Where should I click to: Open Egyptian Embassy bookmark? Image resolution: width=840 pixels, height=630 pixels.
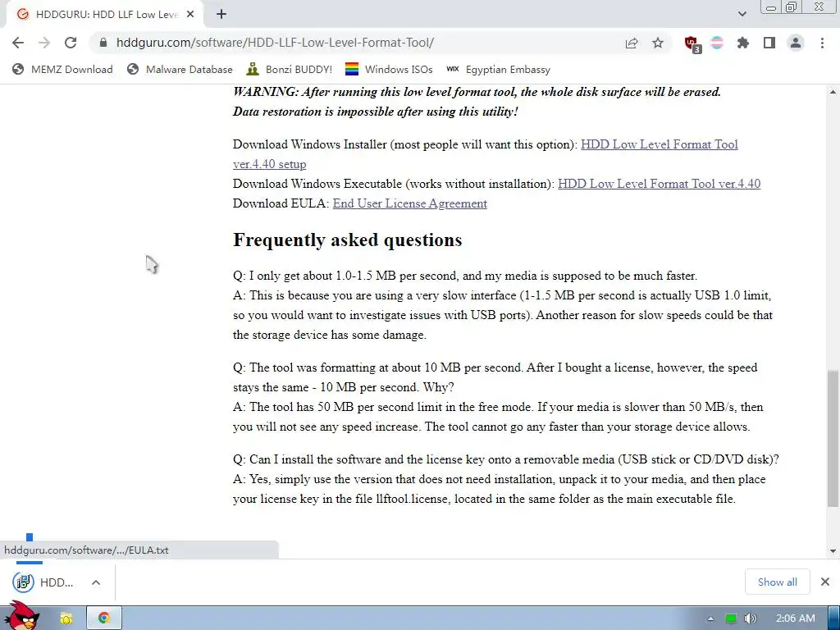point(498,70)
